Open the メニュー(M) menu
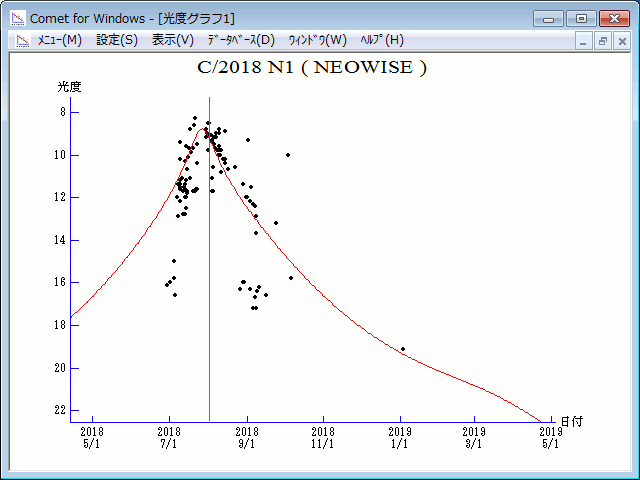The height and width of the screenshot is (480, 640). (x=59, y=40)
